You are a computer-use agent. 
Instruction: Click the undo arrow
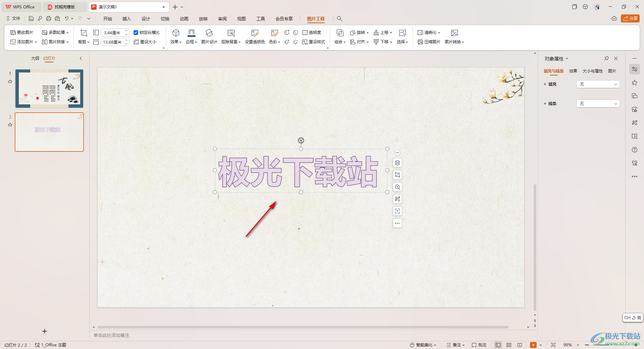[67, 18]
